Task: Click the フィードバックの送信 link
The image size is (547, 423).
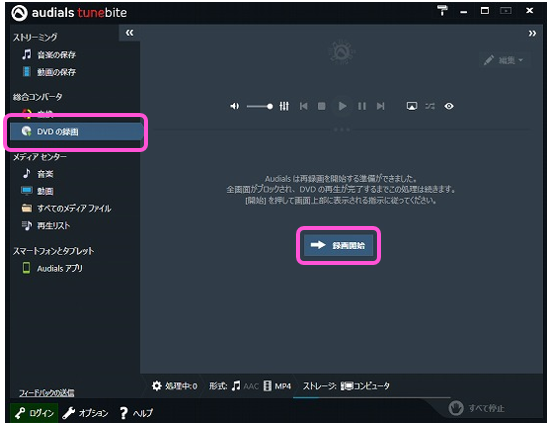Action: pos(46,393)
